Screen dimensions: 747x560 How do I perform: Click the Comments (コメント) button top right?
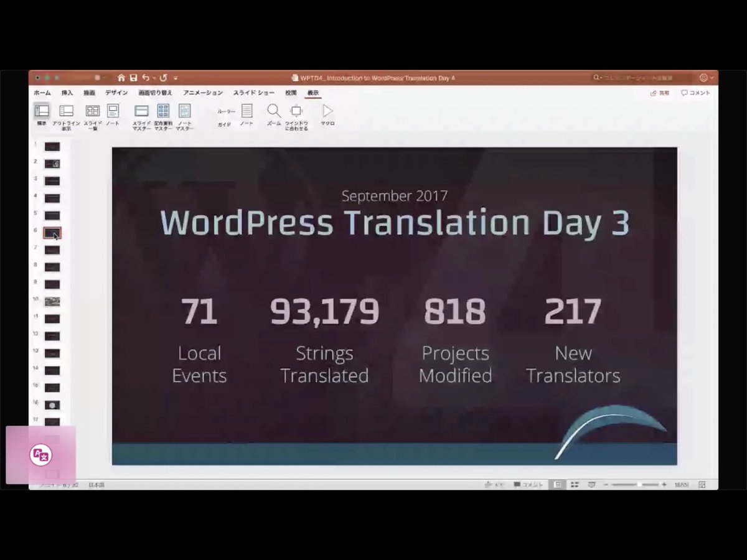pos(696,93)
